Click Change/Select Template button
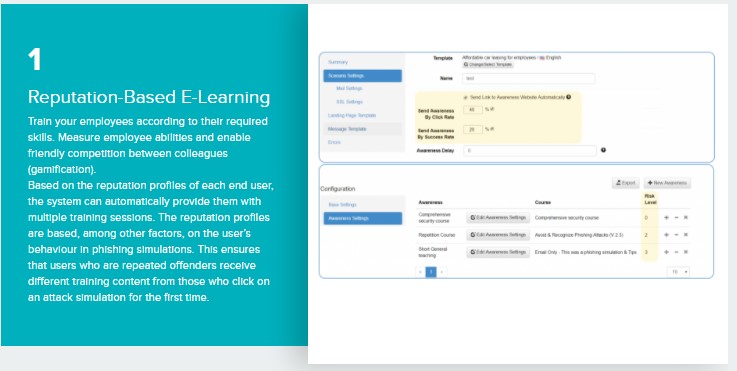 (488, 65)
